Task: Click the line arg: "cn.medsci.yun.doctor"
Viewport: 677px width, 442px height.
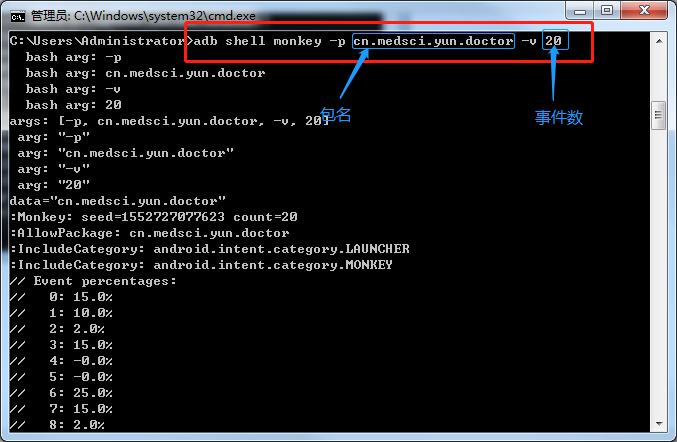Action: point(126,153)
